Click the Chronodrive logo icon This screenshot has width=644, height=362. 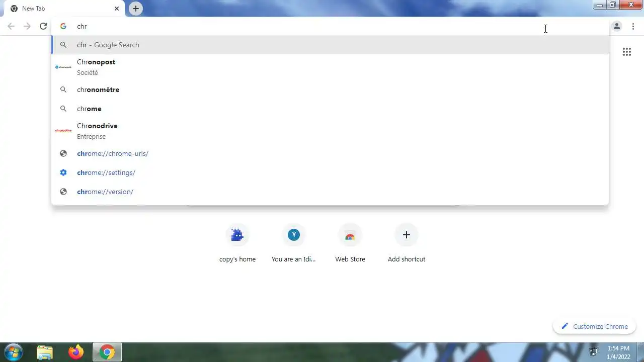point(63,131)
